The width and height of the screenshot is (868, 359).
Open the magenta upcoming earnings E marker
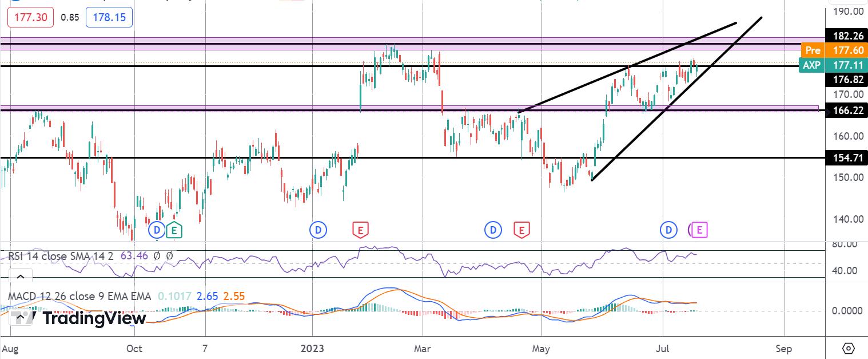700,230
